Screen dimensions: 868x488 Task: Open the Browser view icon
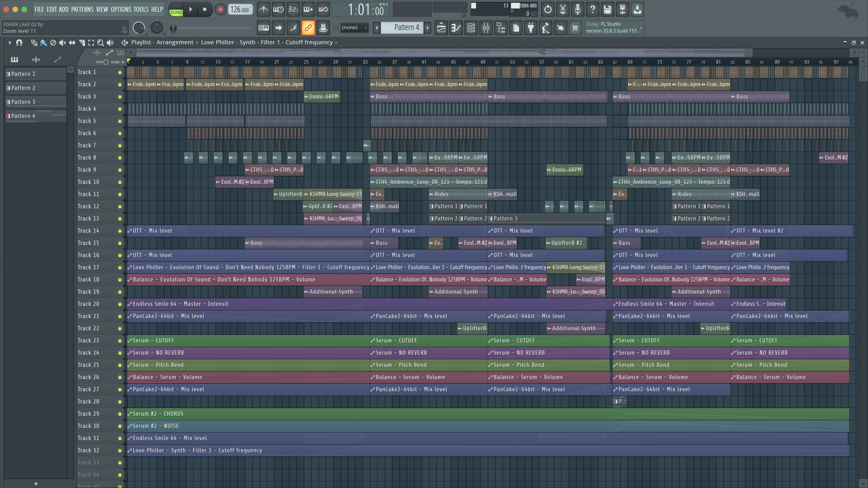click(x=501, y=28)
